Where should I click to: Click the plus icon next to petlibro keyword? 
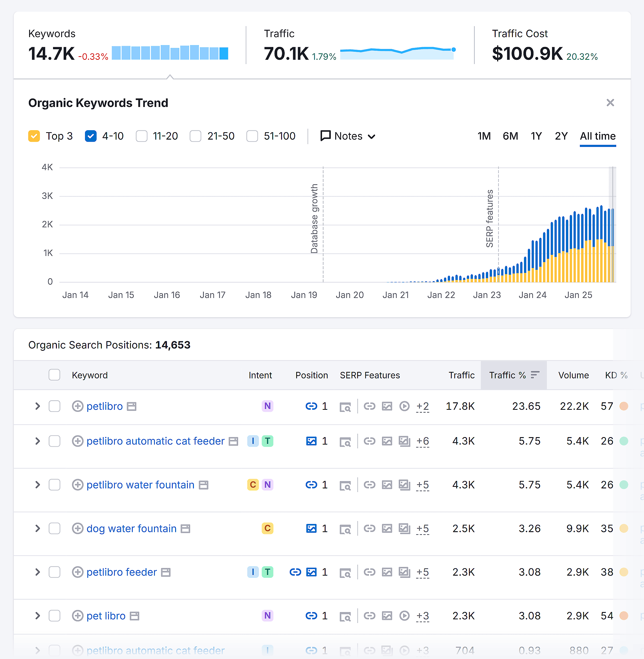(x=78, y=406)
